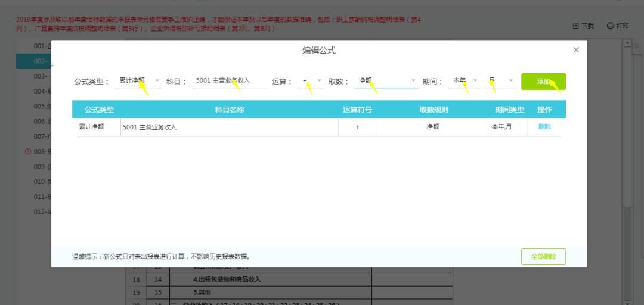Click the 公式类型 column header
The width and height of the screenshot is (644, 305).
click(99, 110)
